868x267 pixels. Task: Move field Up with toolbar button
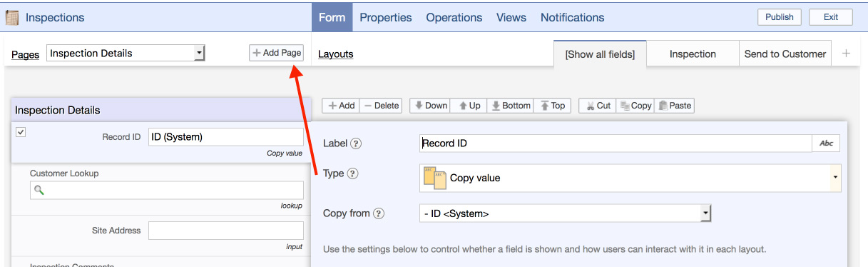(469, 106)
